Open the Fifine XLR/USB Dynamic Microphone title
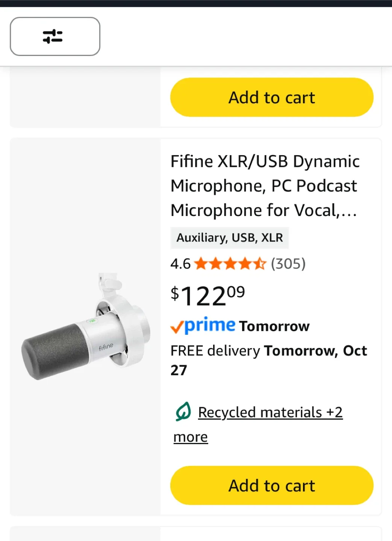The height and width of the screenshot is (541, 392). tap(265, 186)
